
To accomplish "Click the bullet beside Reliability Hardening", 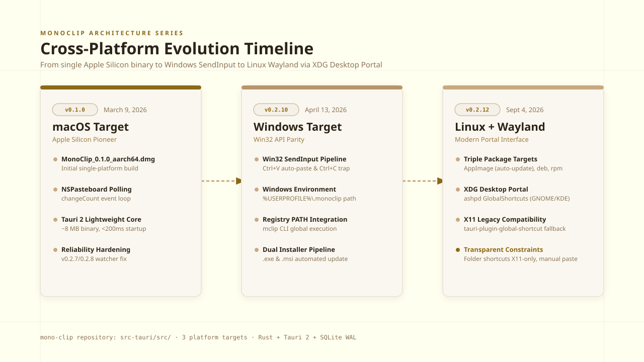I will [x=55, y=250].
